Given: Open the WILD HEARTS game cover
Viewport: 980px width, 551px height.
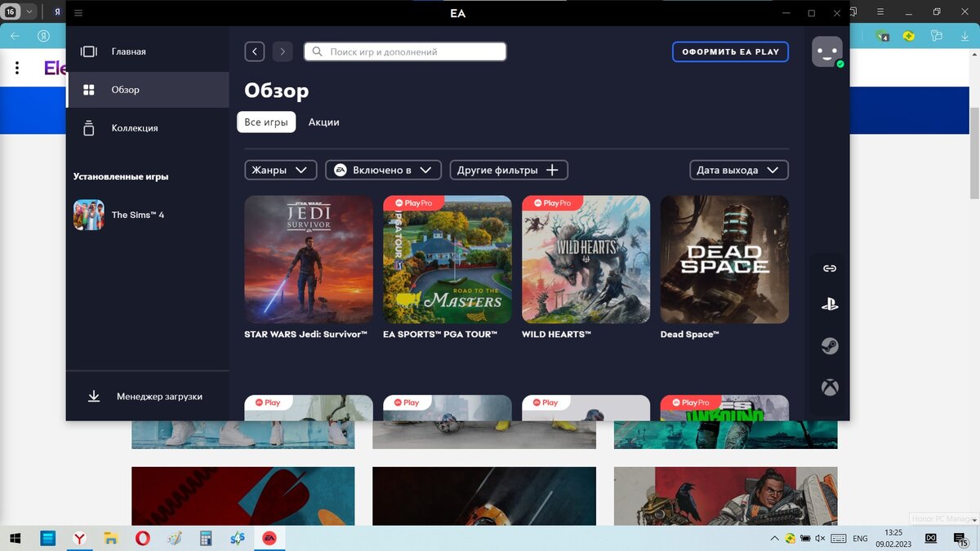Looking at the screenshot, I should click(x=586, y=259).
